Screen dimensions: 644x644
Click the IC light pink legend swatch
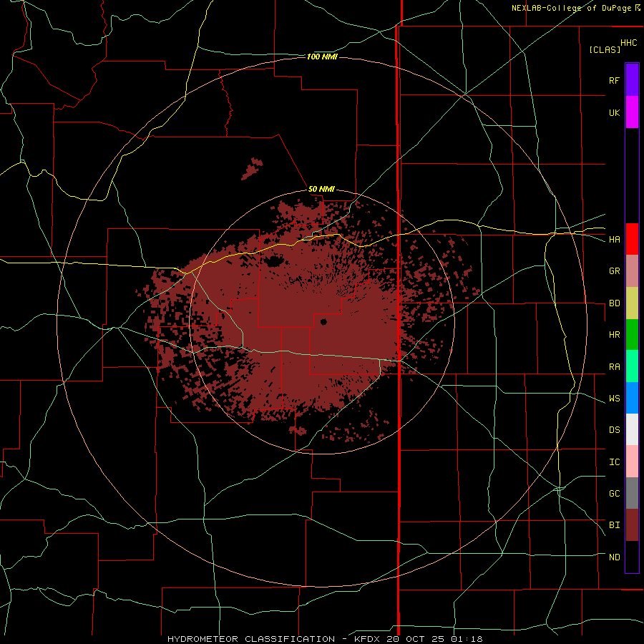pos(632,462)
